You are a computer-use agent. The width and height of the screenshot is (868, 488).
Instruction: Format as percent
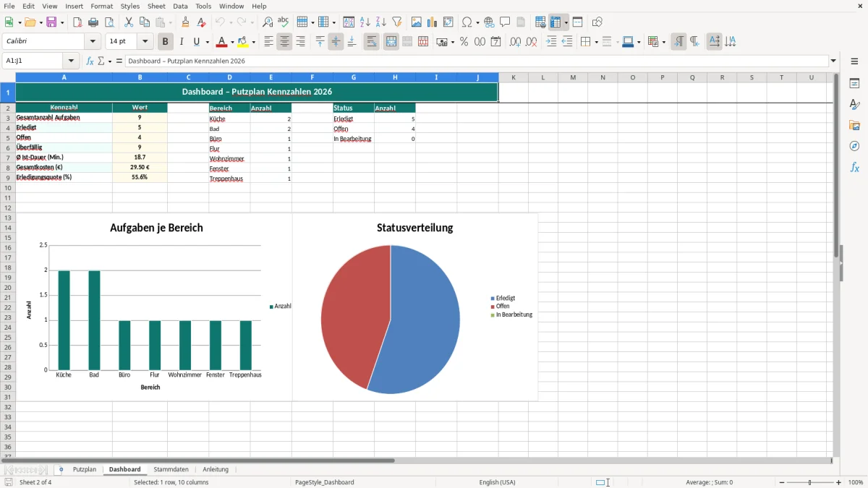(x=464, y=42)
